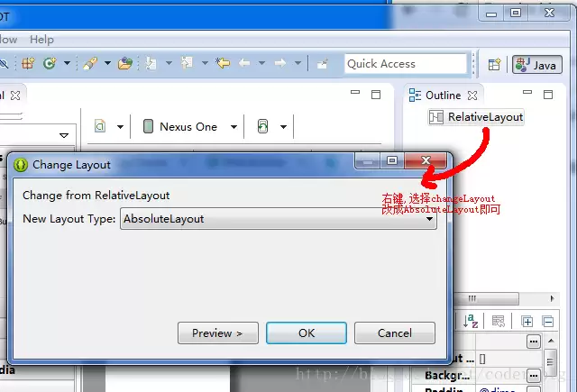
Task: Minimize the editor pane
Action: (x=355, y=92)
